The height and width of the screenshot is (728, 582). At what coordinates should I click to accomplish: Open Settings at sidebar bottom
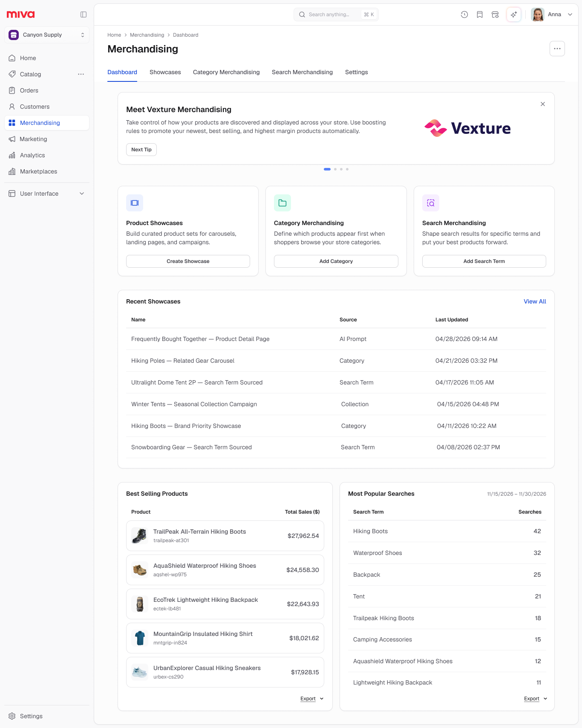coord(47,716)
